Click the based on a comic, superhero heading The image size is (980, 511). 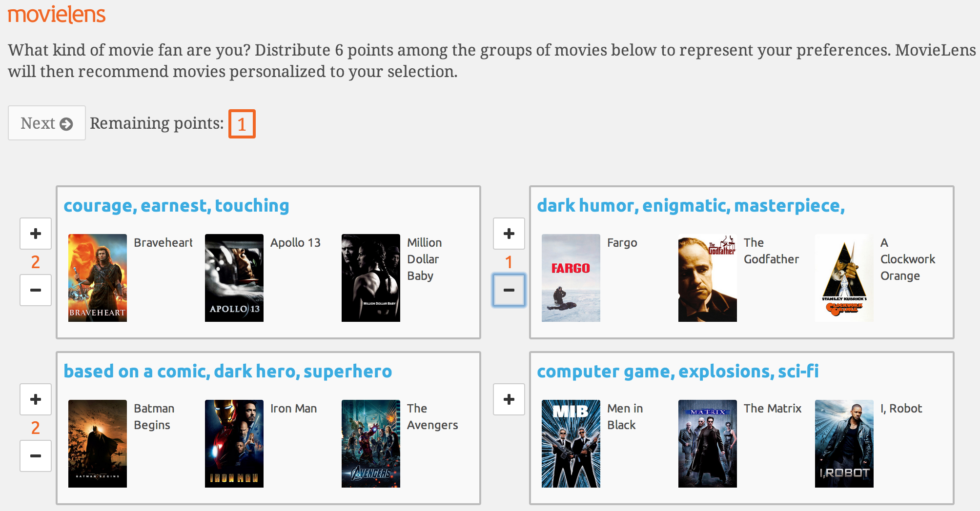[228, 372]
